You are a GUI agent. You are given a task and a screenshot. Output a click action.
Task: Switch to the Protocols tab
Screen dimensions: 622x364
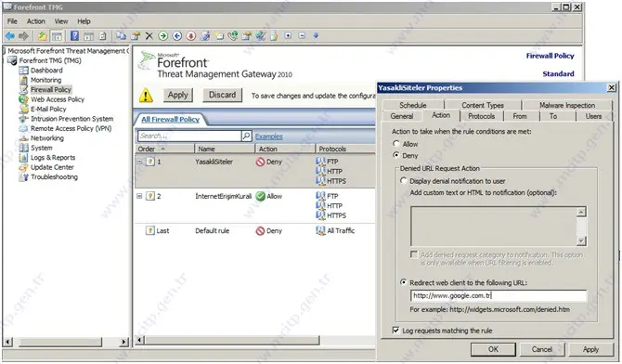click(x=481, y=116)
